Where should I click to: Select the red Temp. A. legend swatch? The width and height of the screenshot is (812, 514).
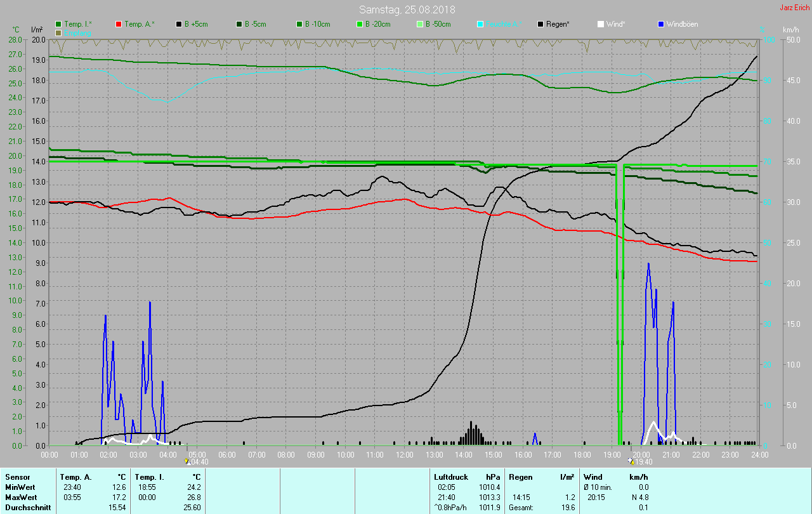[119, 24]
